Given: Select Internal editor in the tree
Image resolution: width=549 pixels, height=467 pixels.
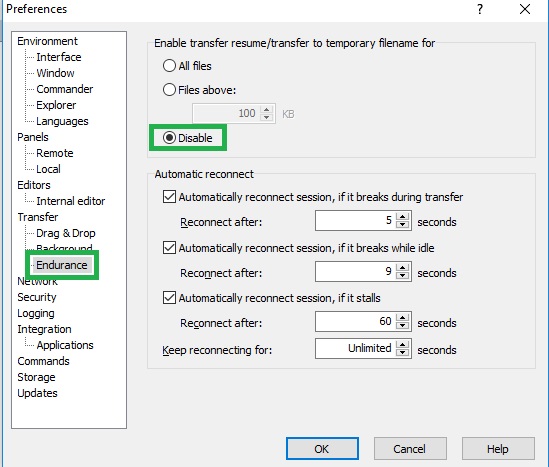Looking at the screenshot, I should tap(71, 201).
